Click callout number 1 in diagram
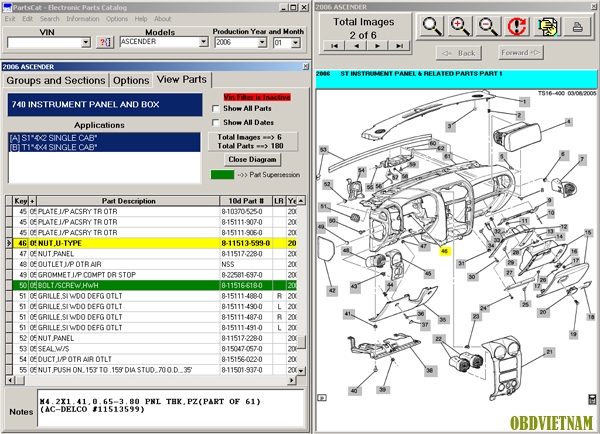 pos(524,101)
